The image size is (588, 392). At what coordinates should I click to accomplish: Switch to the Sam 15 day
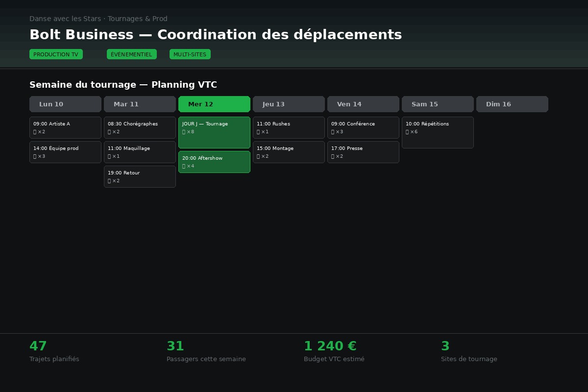438,104
